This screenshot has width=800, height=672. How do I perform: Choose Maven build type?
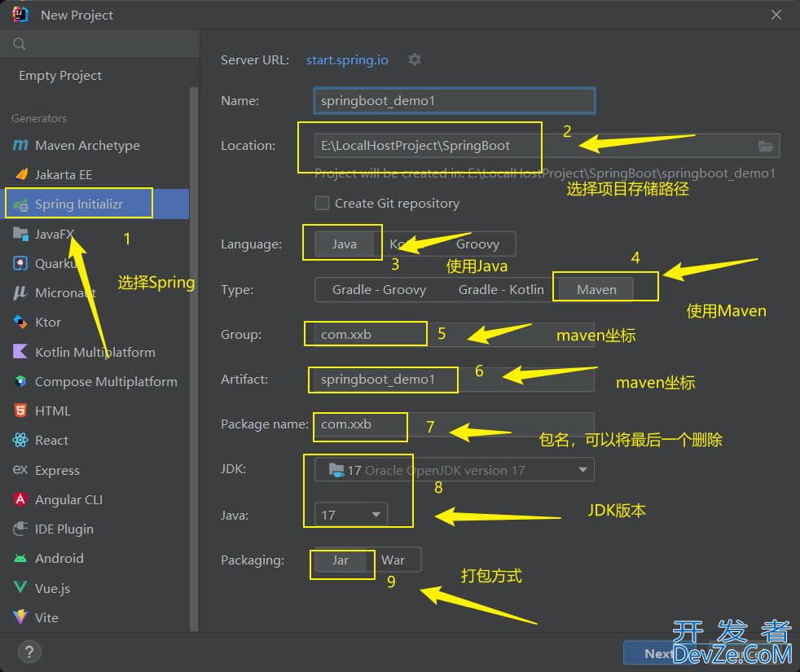pyautogui.click(x=596, y=290)
